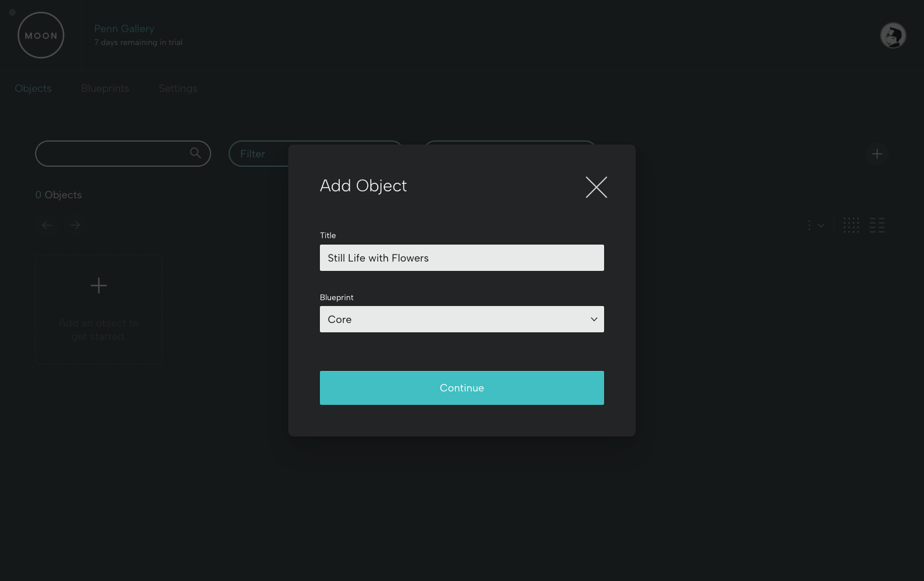Open the MOON logo home
The height and width of the screenshot is (581, 924).
(x=41, y=35)
